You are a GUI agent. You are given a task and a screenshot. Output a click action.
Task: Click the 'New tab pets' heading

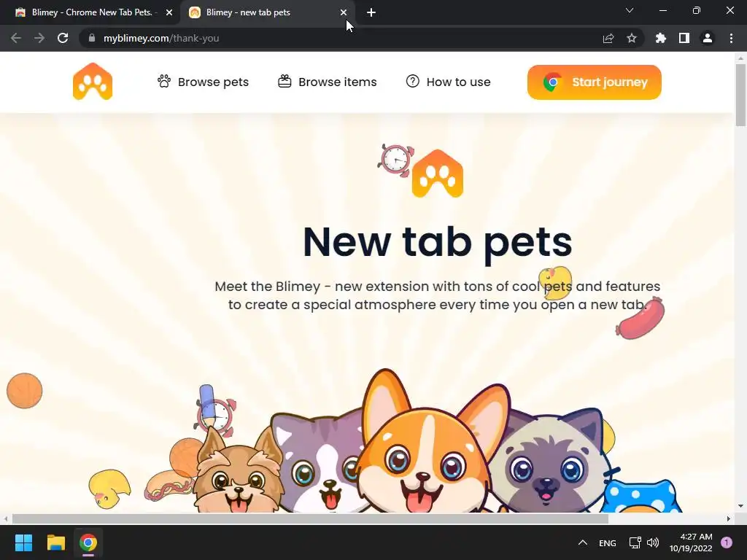pyautogui.click(x=438, y=242)
